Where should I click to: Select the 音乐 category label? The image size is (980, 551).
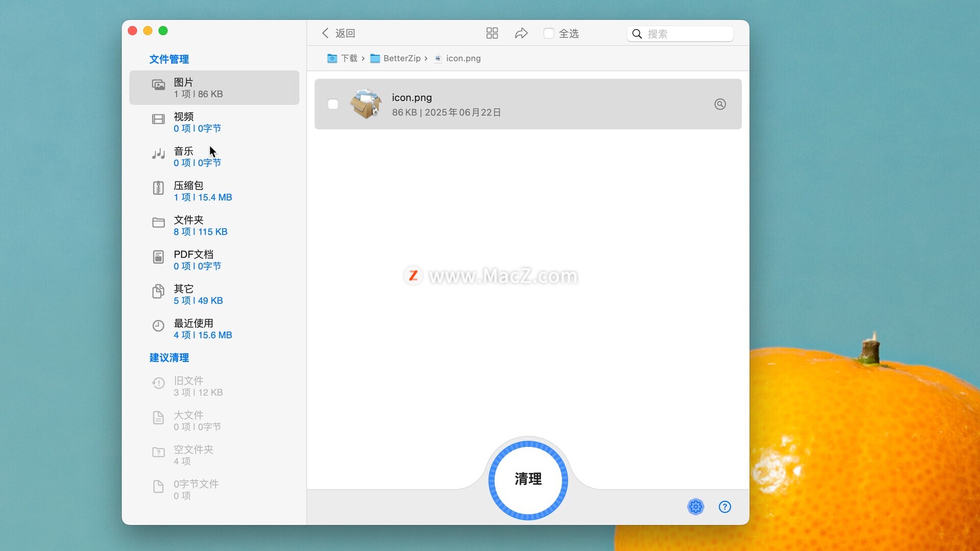click(183, 151)
